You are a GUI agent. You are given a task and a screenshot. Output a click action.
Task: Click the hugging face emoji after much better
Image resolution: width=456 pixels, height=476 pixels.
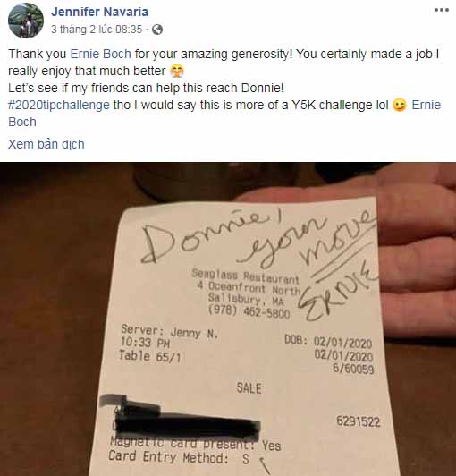tap(177, 72)
